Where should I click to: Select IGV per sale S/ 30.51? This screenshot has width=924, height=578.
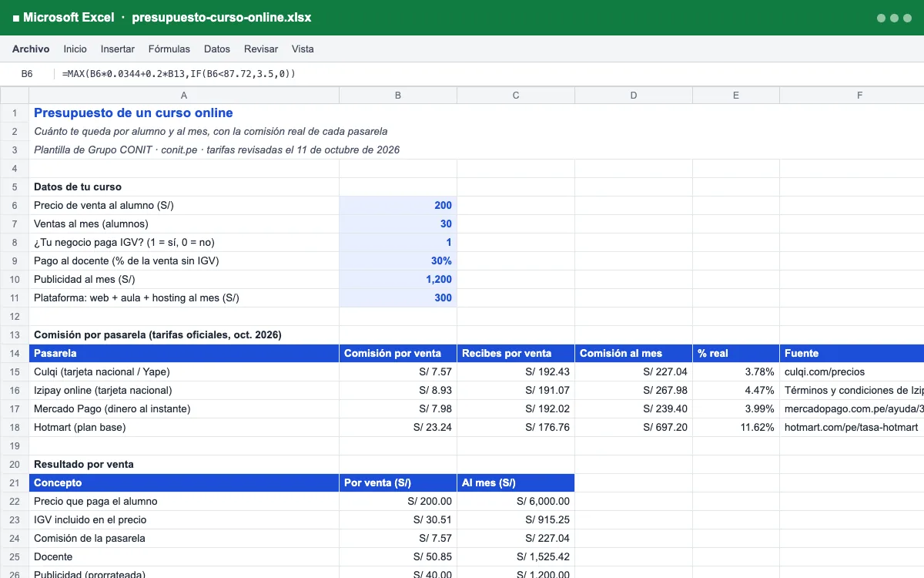click(x=398, y=519)
